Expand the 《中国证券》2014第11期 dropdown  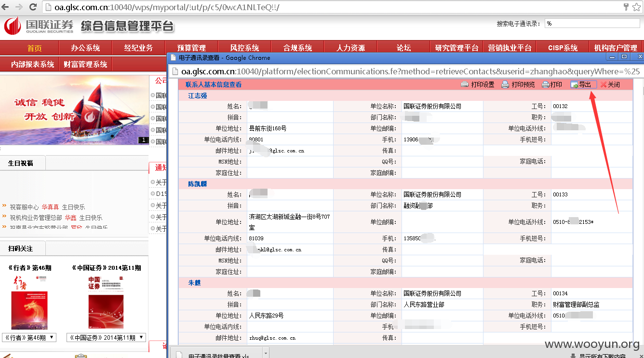click(x=106, y=337)
